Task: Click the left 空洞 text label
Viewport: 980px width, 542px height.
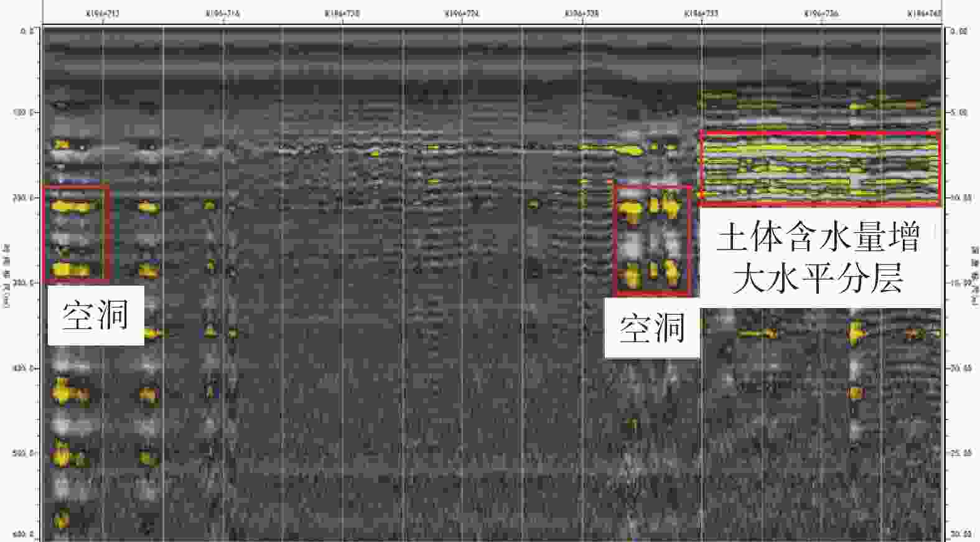Action: click(x=95, y=315)
